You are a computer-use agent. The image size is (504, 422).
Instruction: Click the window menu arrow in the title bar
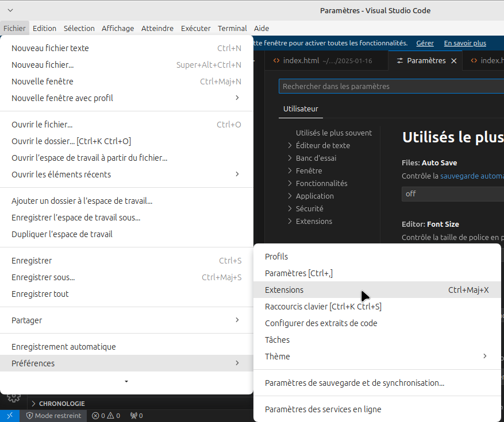coord(10,10)
